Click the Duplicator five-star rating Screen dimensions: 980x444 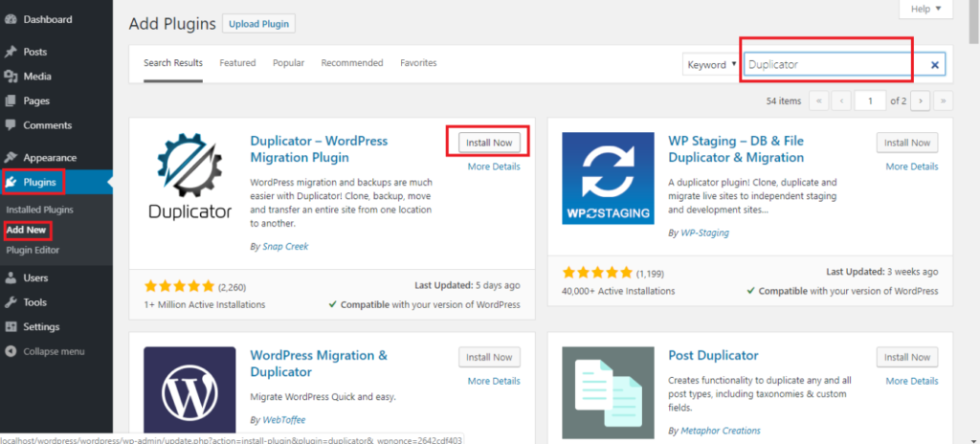pyautogui.click(x=179, y=287)
